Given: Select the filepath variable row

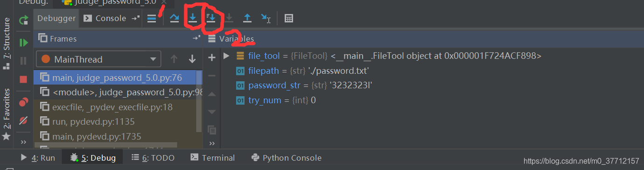Looking at the screenshot, I should click(432, 71).
